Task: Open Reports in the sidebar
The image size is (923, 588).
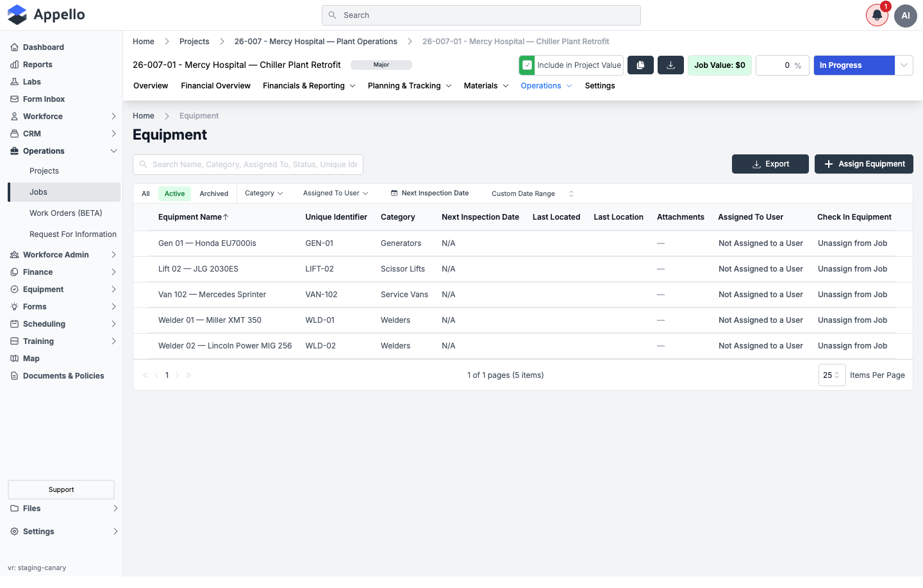Action: coord(37,65)
